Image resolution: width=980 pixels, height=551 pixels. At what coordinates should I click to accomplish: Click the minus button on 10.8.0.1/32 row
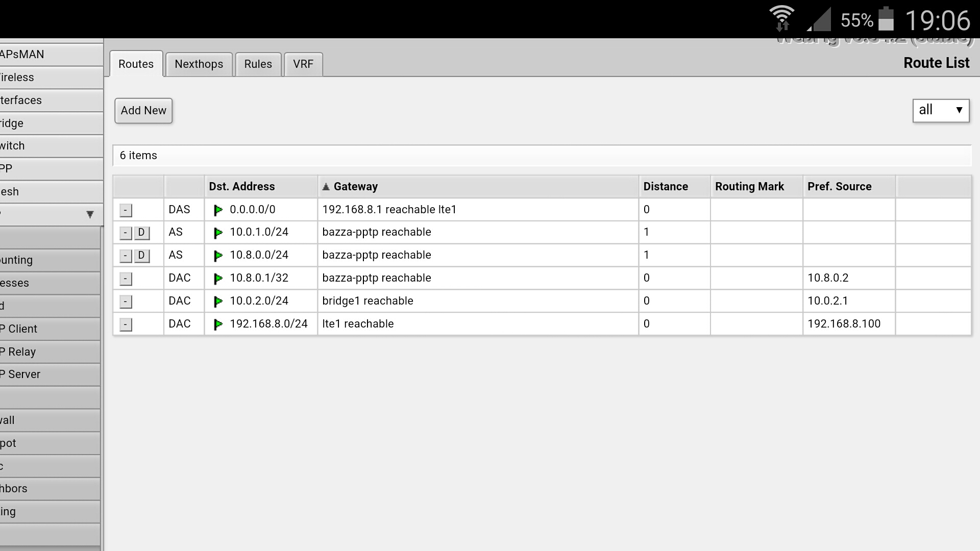click(126, 279)
